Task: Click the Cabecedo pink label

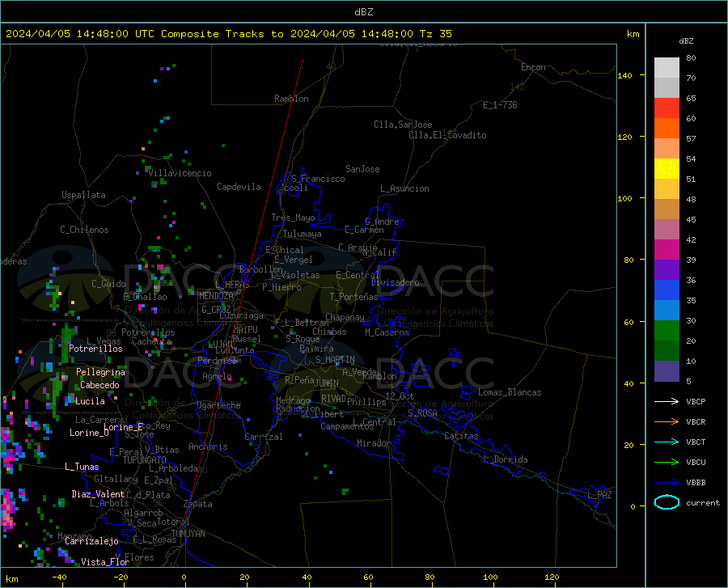Action: 99,385
